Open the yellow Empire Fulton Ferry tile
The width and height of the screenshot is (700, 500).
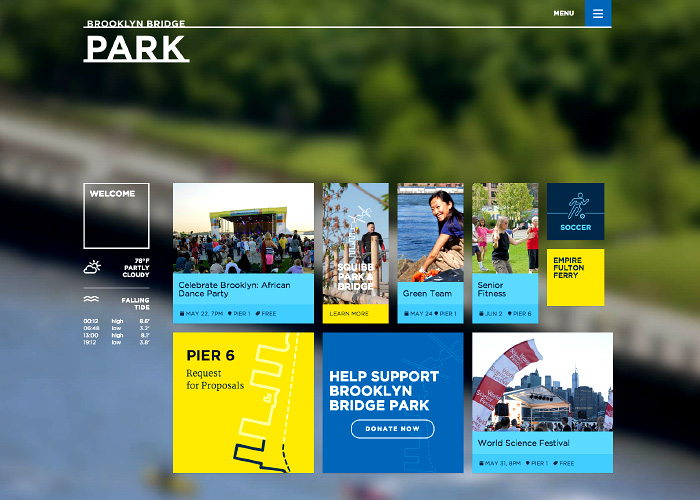[x=575, y=278]
